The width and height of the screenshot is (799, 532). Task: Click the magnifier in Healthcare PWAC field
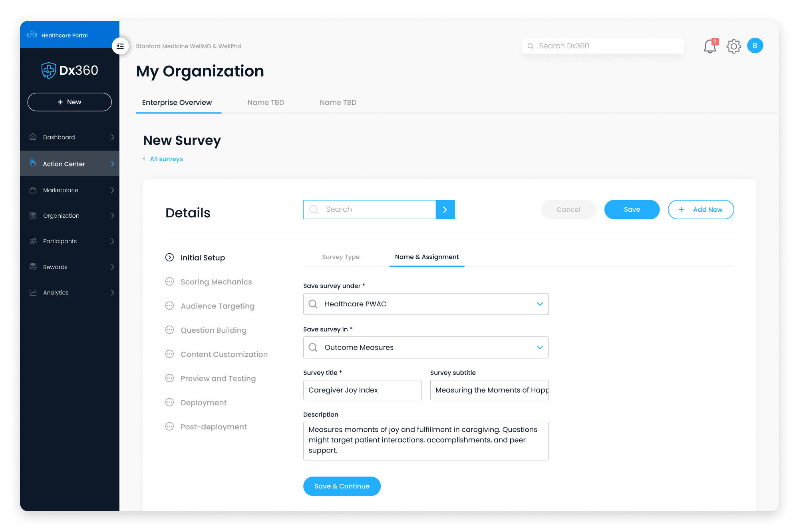[x=313, y=304]
